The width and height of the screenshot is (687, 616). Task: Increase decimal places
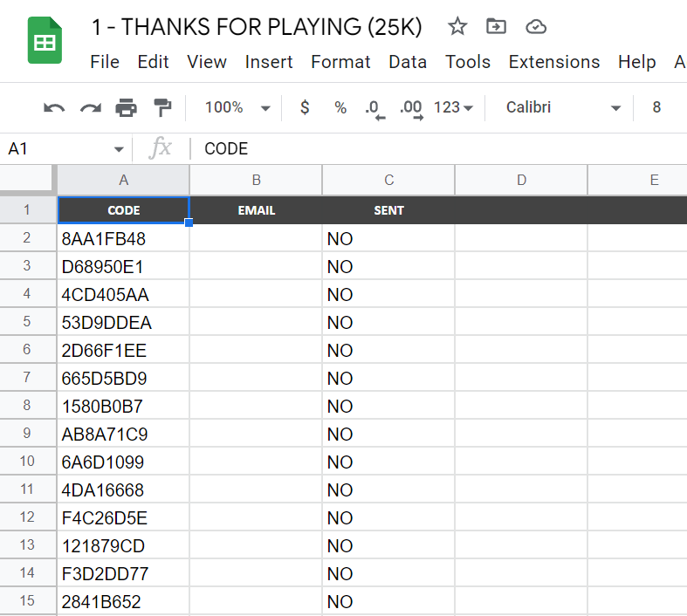411,109
